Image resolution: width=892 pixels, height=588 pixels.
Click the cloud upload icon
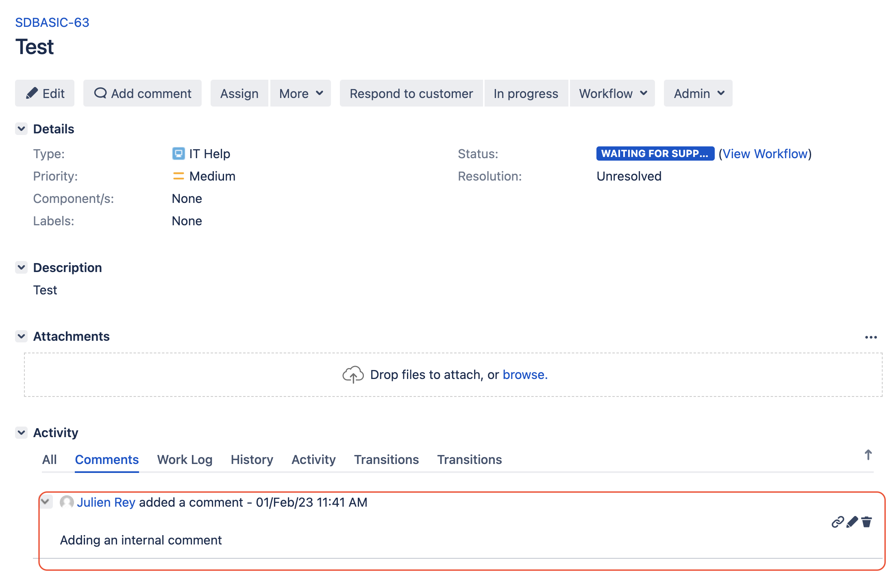[x=352, y=375]
